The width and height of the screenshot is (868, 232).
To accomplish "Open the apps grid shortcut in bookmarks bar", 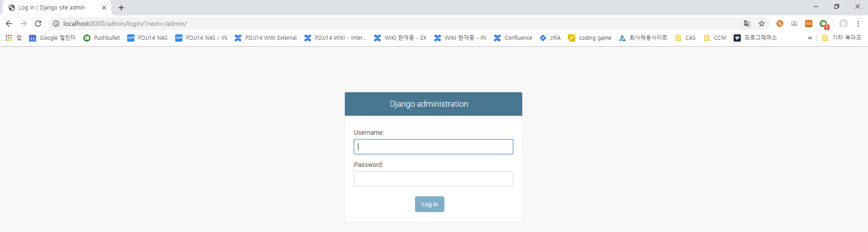I will 9,38.
